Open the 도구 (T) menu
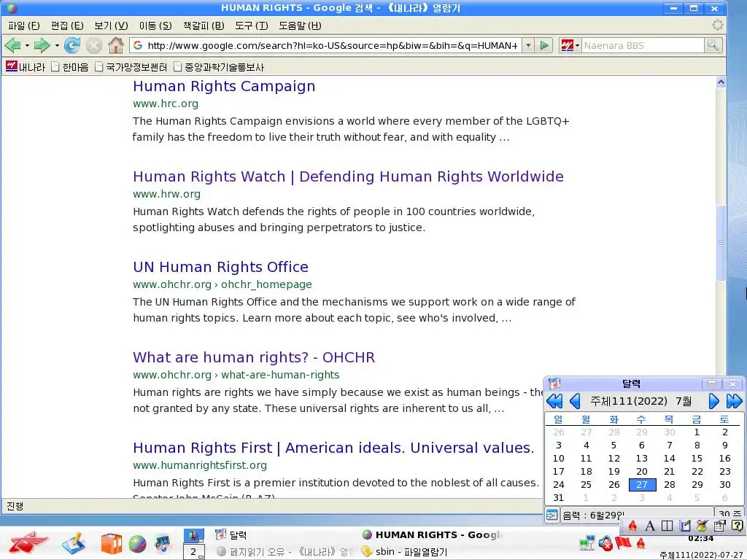 tap(252, 26)
